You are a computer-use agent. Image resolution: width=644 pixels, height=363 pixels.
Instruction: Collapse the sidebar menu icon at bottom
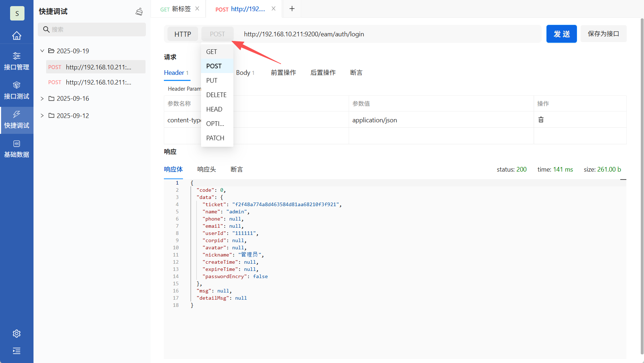pos(17,351)
